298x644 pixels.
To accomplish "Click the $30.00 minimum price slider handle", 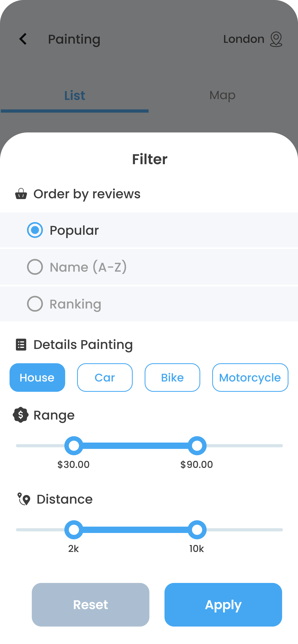I will pyautogui.click(x=74, y=446).
